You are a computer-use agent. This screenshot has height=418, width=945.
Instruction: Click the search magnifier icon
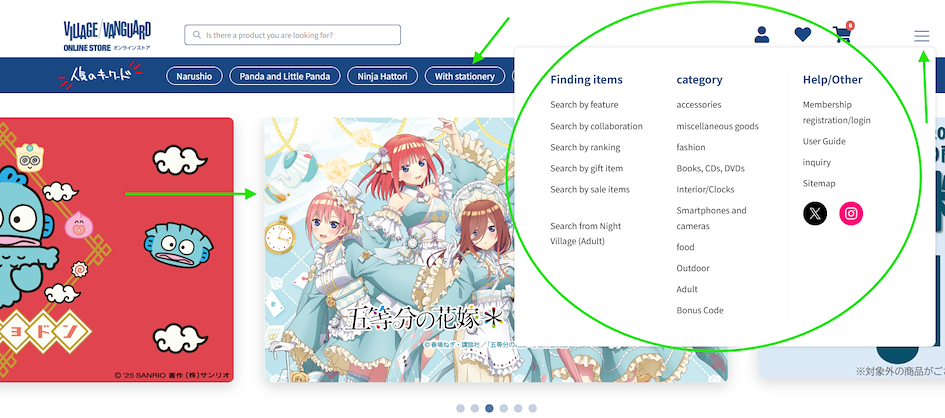coord(196,35)
